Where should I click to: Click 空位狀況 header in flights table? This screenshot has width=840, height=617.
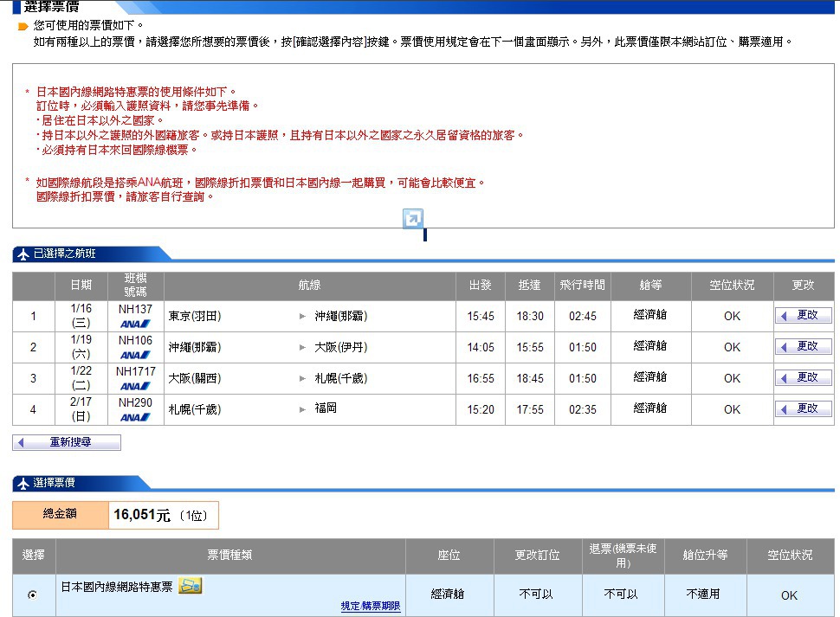(732, 286)
